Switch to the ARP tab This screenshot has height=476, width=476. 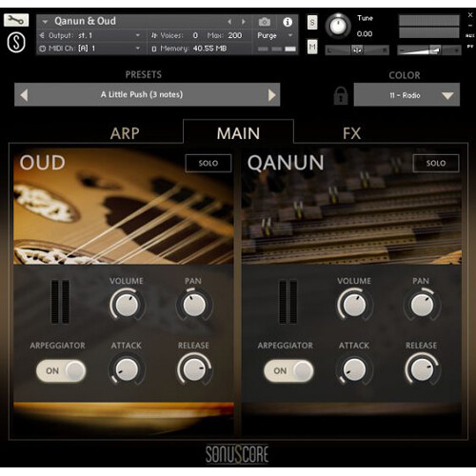[125, 133]
